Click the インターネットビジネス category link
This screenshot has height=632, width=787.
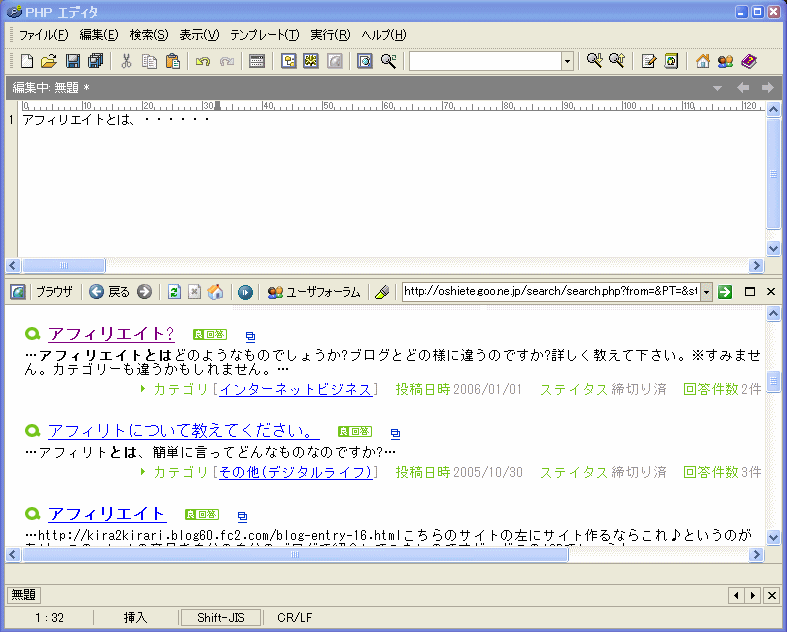tap(296, 389)
